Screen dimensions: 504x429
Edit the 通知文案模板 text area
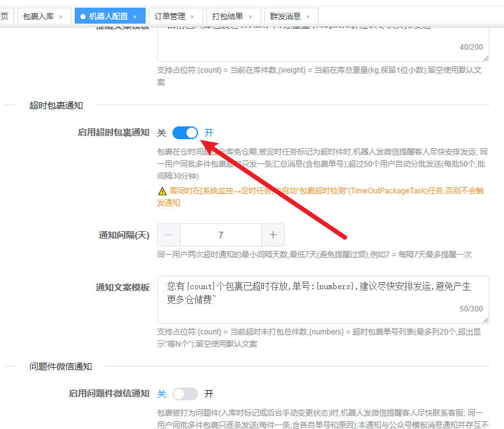(323, 299)
